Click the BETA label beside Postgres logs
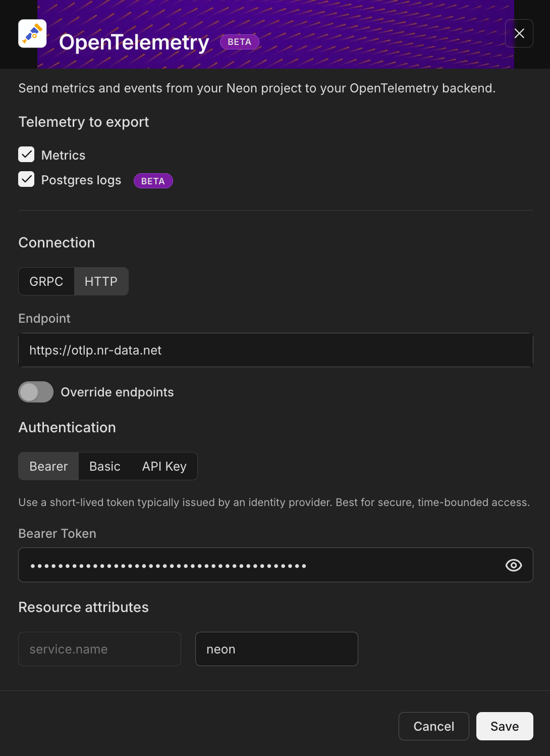 click(x=153, y=180)
